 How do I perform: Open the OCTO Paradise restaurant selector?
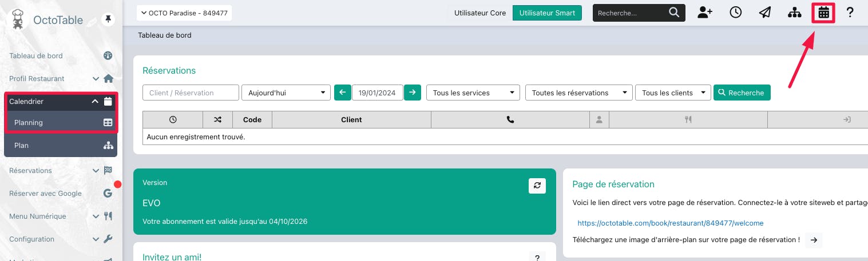coord(184,13)
